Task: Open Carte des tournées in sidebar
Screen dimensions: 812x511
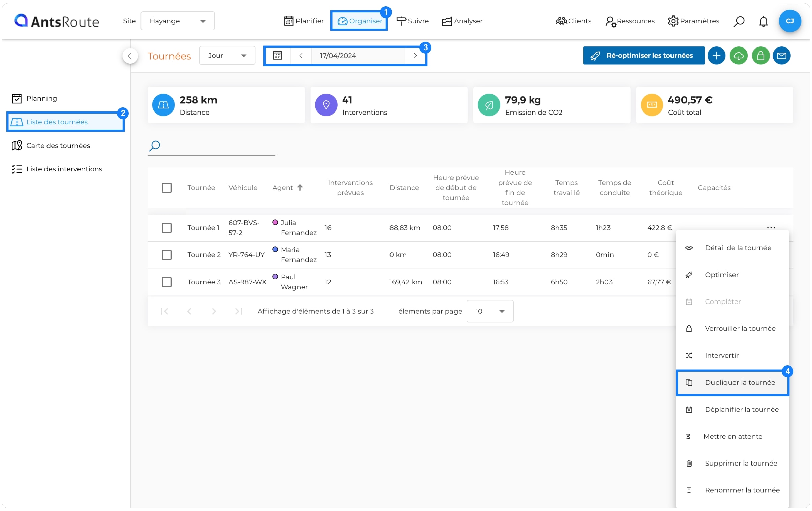Action: (x=51, y=145)
